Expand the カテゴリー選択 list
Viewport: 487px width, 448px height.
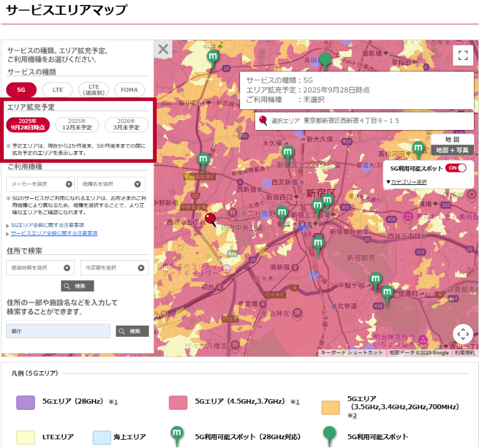coord(406,182)
